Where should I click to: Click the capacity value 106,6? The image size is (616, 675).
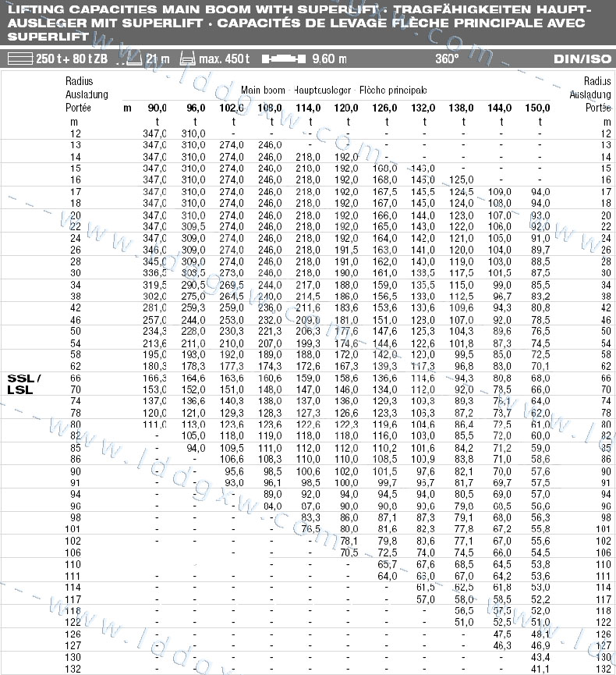tap(232, 460)
